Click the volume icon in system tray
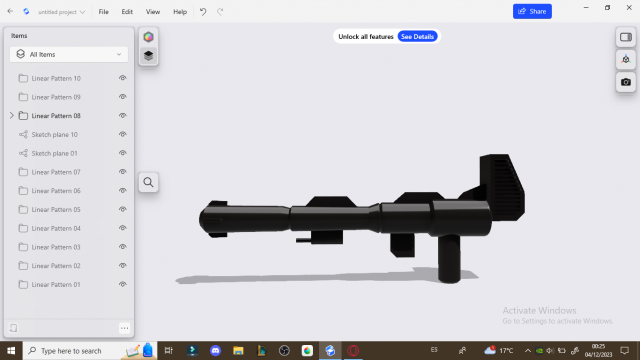The height and width of the screenshot is (360, 640). 550,351
